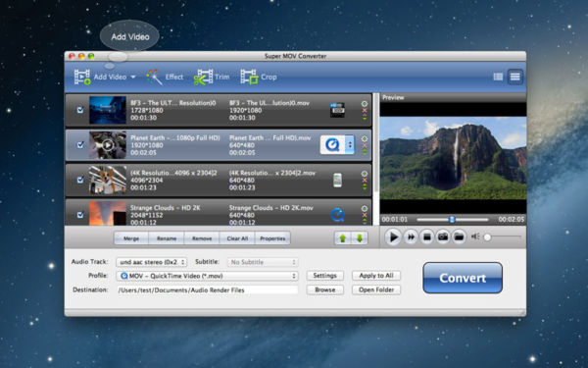Click the preview seek slider handle
The image size is (588, 368).
pos(452,219)
